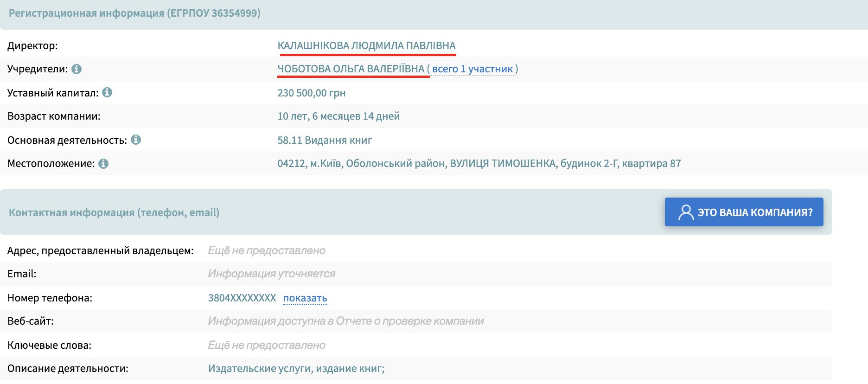868x384 pixels.
Task: Open info tooltip for Основная деятельность
Action: (x=136, y=140)
